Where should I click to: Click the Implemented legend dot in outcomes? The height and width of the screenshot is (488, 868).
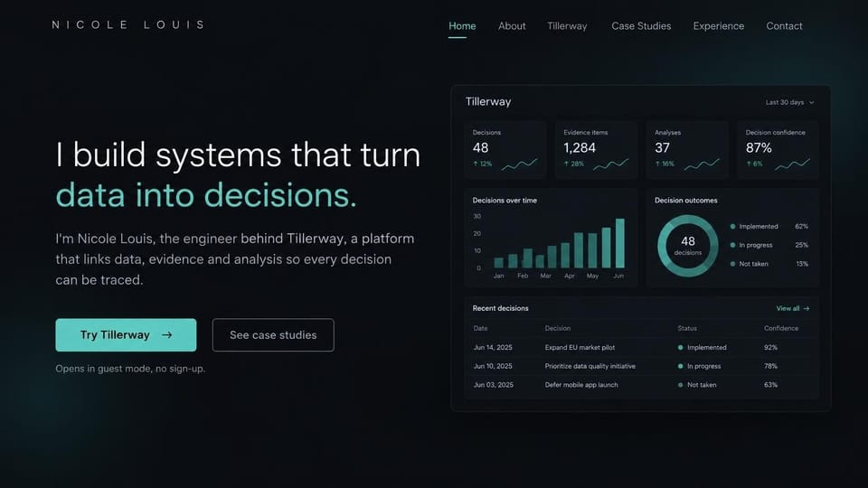point(733,226)
